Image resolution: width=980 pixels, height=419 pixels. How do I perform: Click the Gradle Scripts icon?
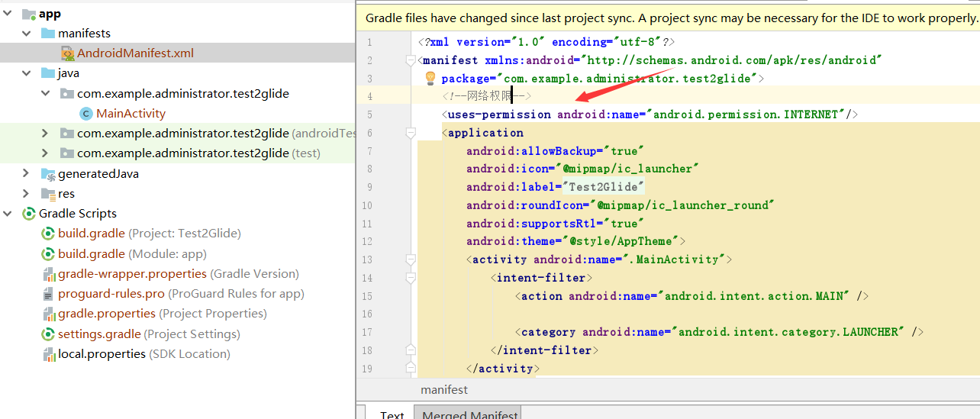29,214
